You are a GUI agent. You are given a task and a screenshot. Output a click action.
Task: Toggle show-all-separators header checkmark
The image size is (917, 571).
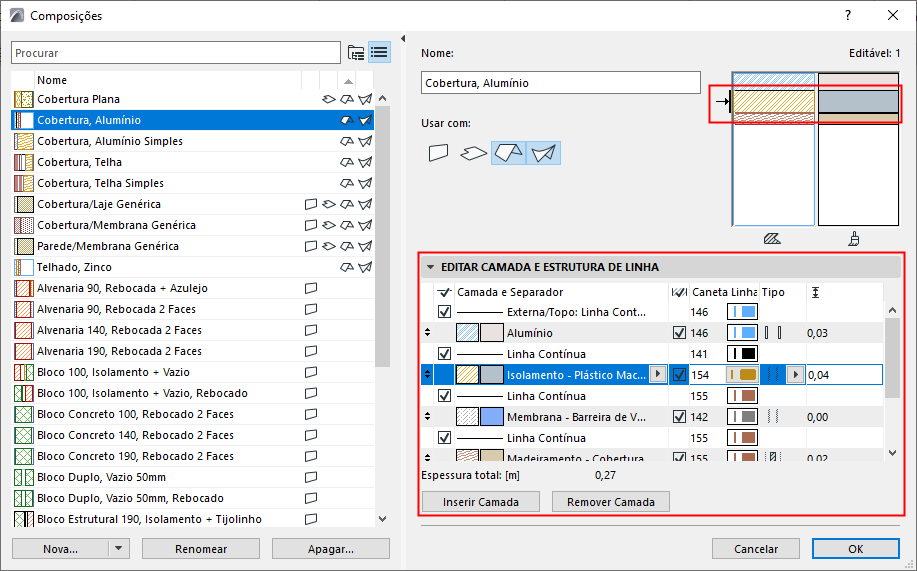pyautogui.click(x=444, y=292)
